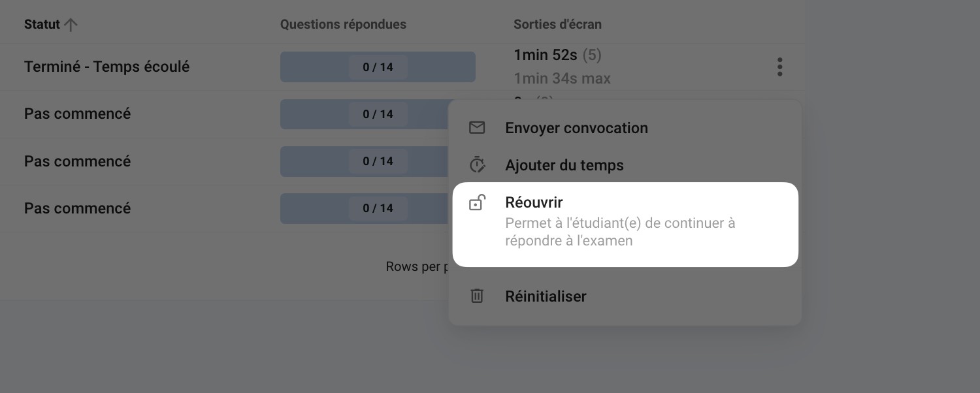
Task: Click the Réouvrir description about continuing the exam
Action: (x=620, y=232)
